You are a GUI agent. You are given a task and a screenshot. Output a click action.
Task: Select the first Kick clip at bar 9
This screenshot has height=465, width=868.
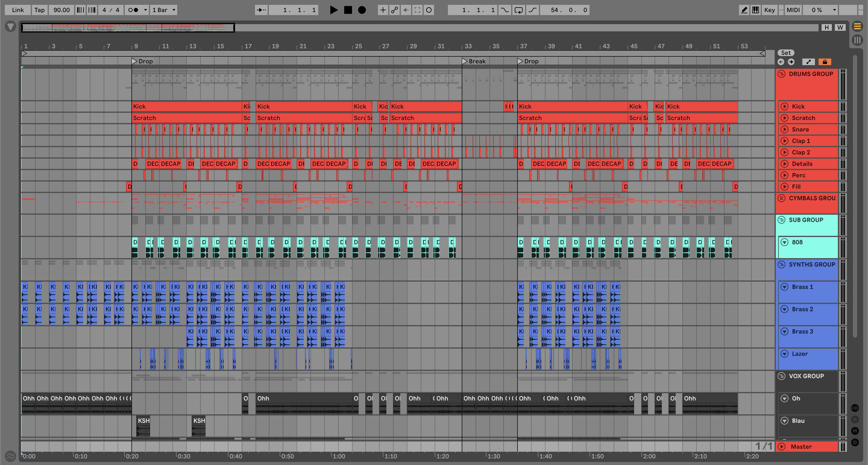187,106
